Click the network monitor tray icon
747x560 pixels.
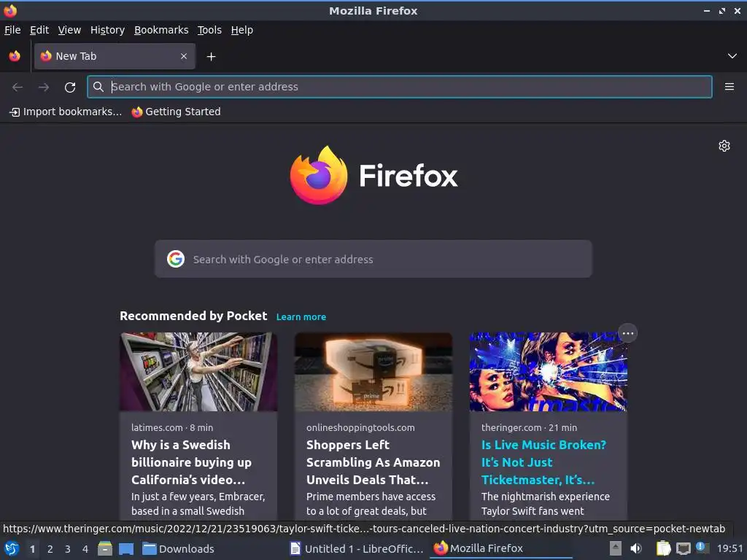pyautogui.click(x=683, y=548)
